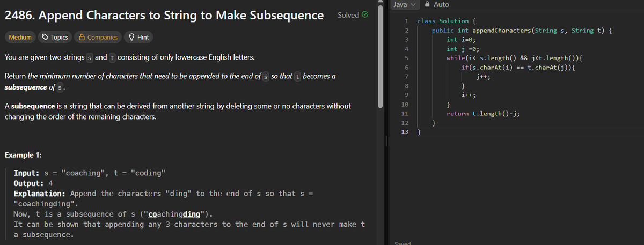This screenshot has height=245, width=644.
Task: Jump to Topics section button
Action: (x=55, y=38)
